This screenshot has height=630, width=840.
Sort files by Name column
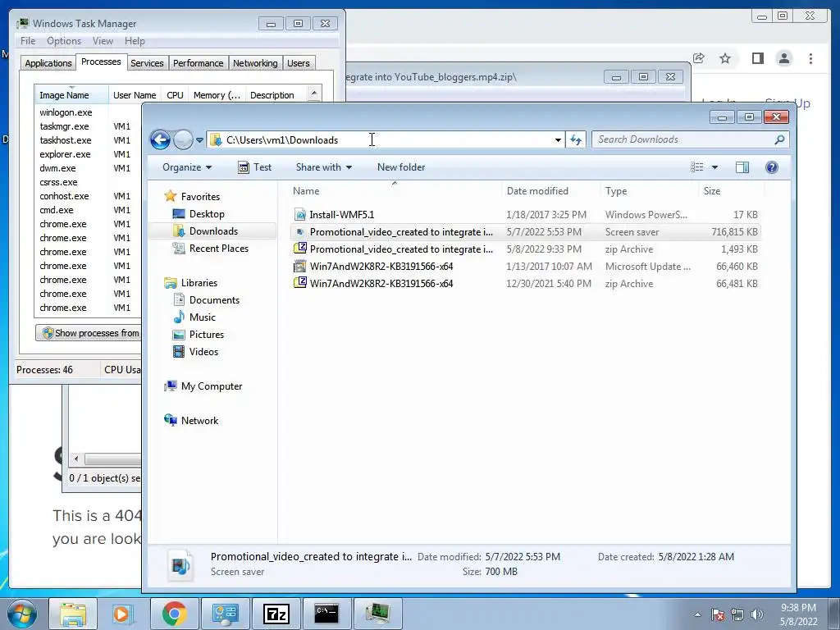[x=395, y=190]
